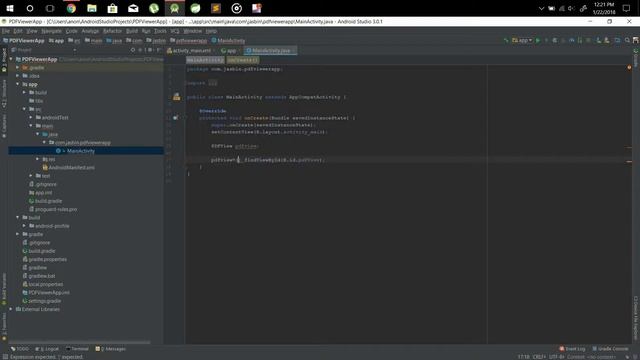This screenshot has width=640, height=360.
Task: Open the Windows notification center icon
Action: (627, 8)
